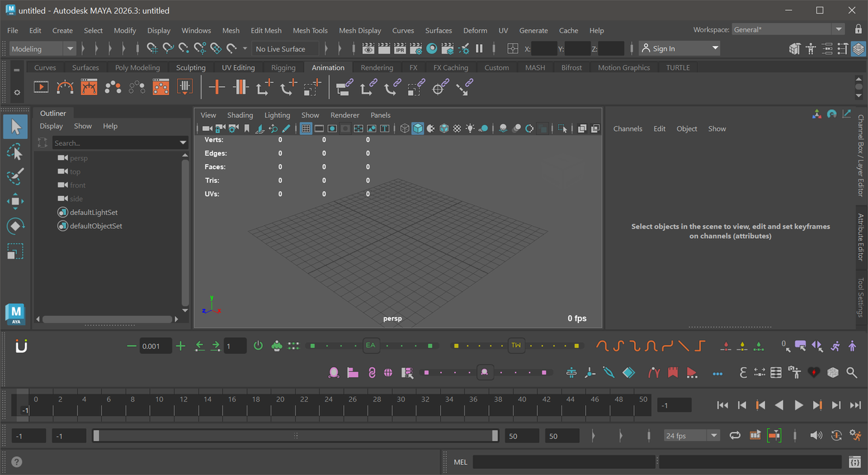Click the viewport select camera icon

pyautogui.click(x=207, y=128)
